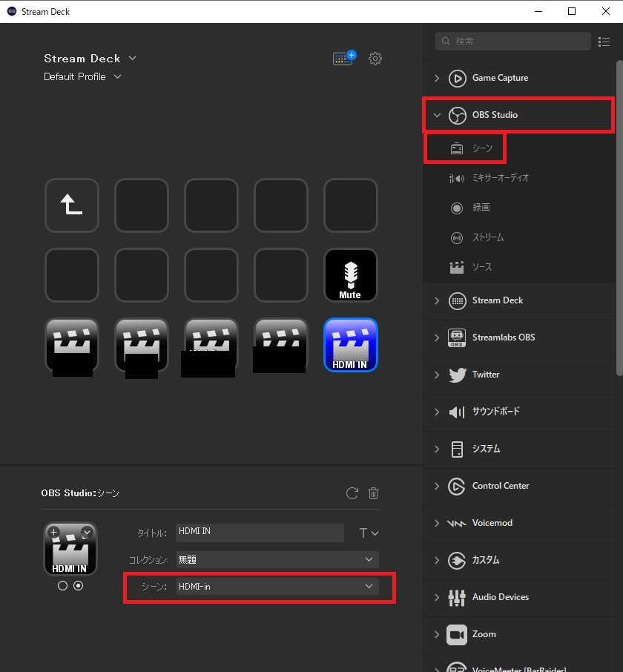Click the タイトル field containing HDMI IN
This screenshot has width=623, height=672.
(x=260, y=533)
